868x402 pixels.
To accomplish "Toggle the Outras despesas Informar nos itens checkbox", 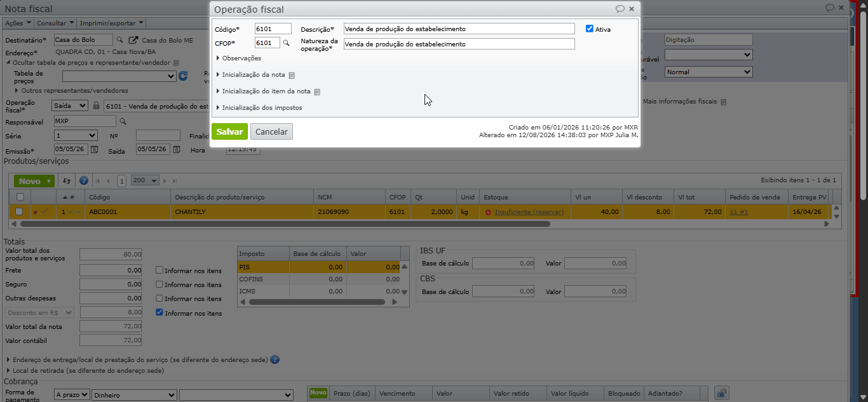I will [x=159, y=298].
